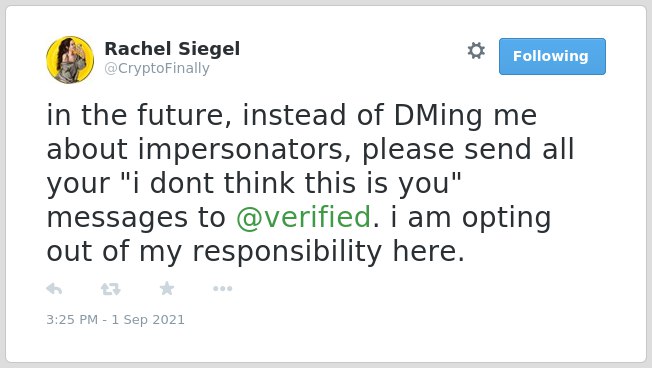The image size is (652, 368).
Task: Open the 3:25 PM timestamp permalink
Action: pyautogui.click(x=72, y=320)
